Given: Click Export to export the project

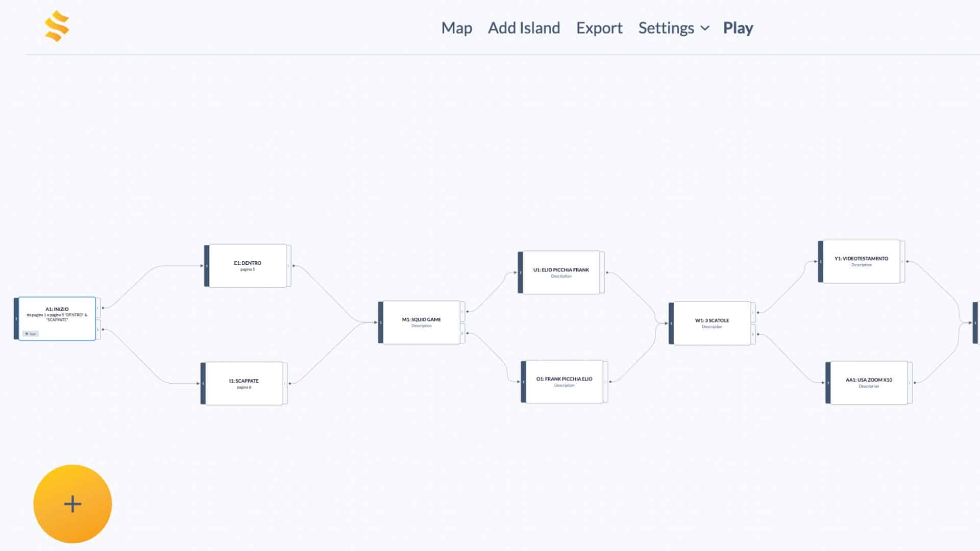Looking at the screenshot, I should [599, 28].
